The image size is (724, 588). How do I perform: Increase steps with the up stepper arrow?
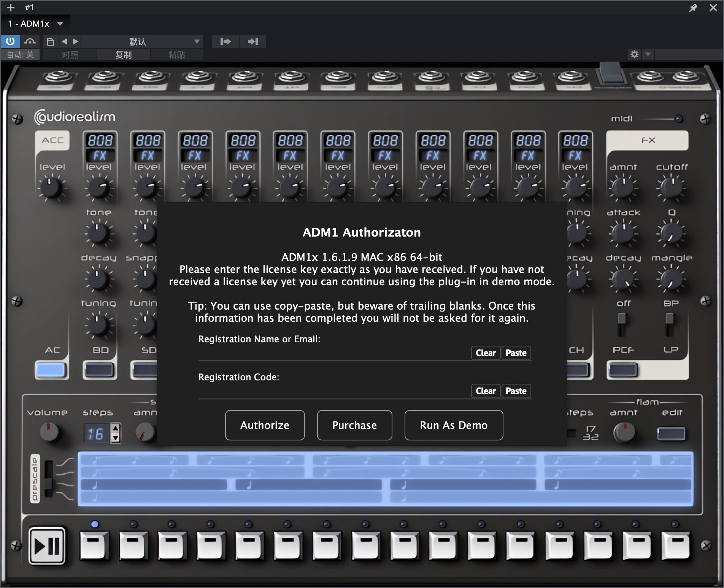tap(115, 428)
